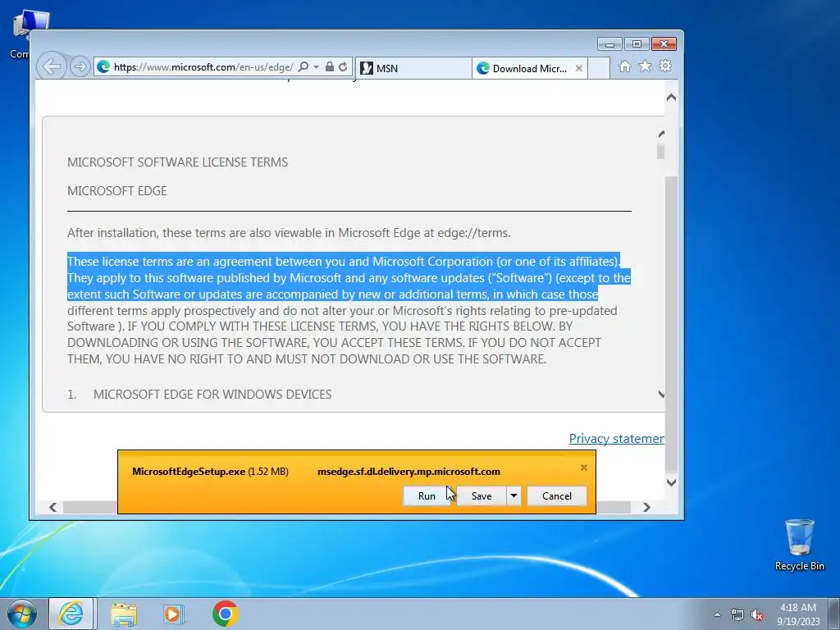Viewport: 840px width, 630px height.
Task: Open the taskbar clock and date
Action: tap(798, 614)
